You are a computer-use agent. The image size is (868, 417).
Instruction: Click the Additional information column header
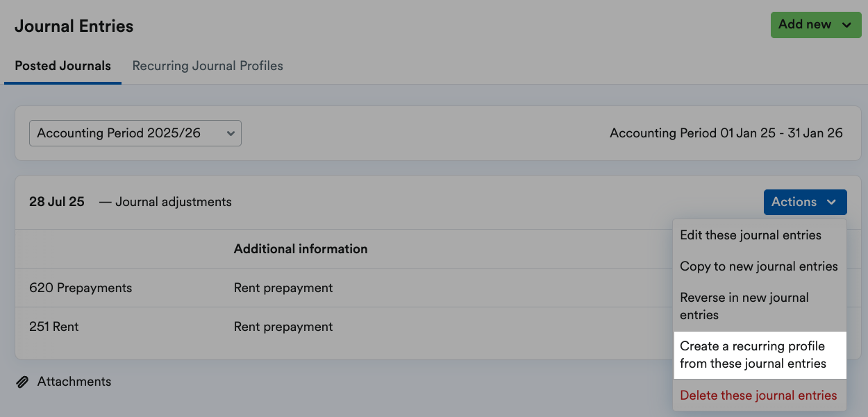pos(300,248)
